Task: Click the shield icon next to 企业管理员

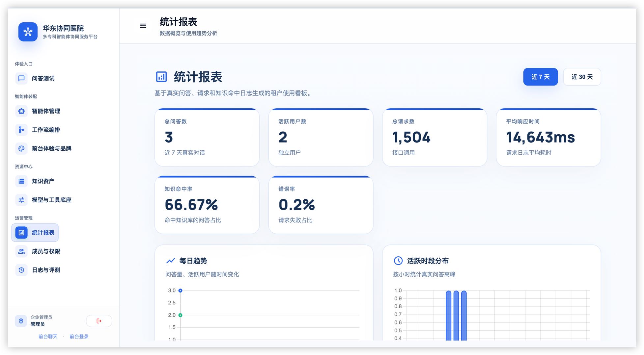Action: tap(21, 321)
